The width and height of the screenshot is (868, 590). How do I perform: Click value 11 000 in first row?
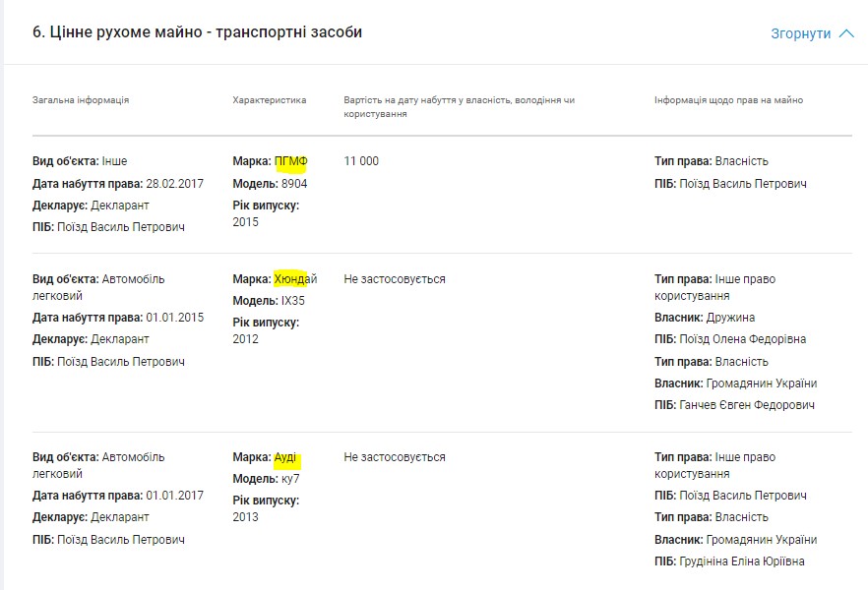[361, 161]
